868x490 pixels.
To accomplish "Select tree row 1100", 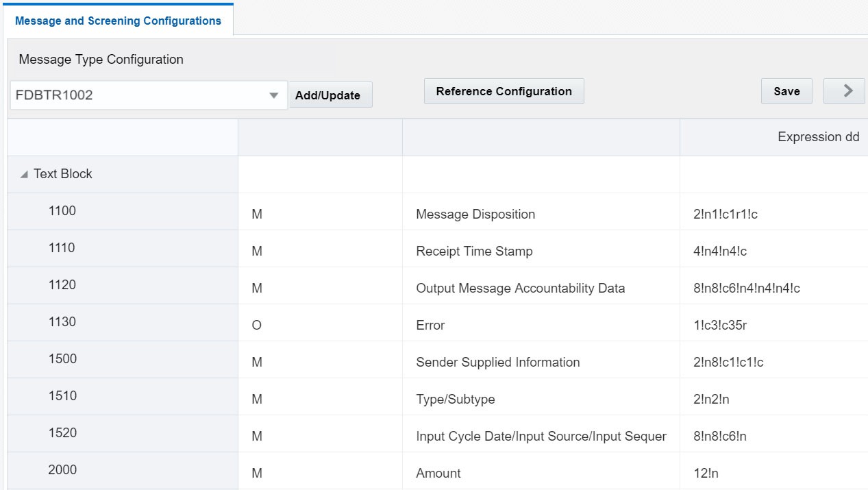I will pos(62,211).
